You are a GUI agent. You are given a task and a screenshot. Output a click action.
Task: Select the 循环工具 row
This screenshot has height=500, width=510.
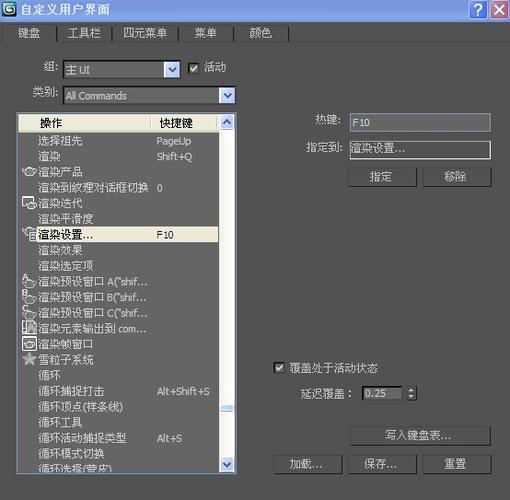119,422
